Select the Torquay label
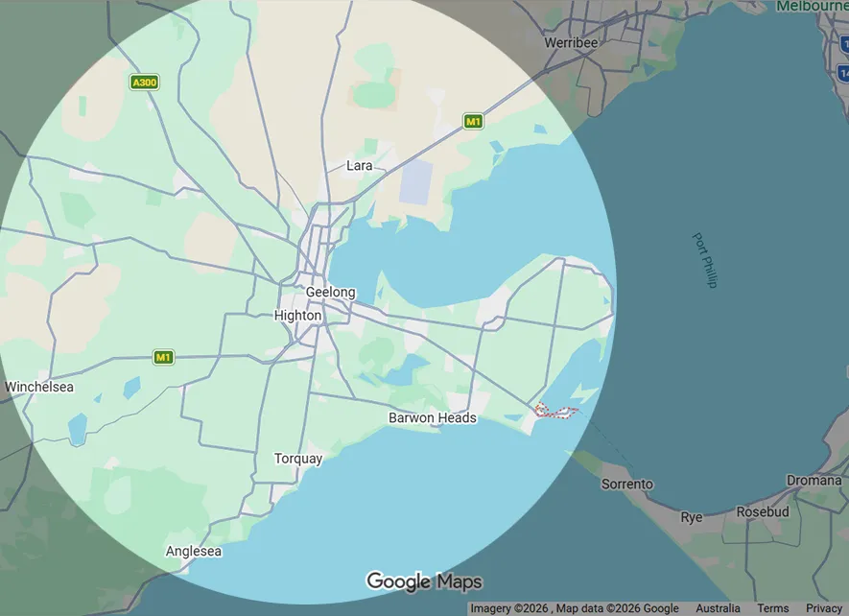This screenshot has width=849, height=616. 297,459
